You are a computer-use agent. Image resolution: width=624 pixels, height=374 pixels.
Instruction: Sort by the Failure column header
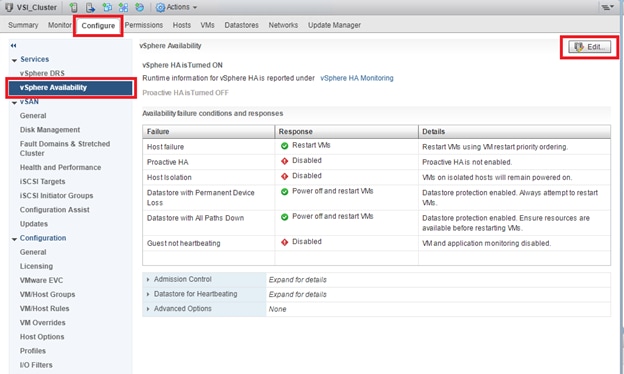tap(209, 132)
